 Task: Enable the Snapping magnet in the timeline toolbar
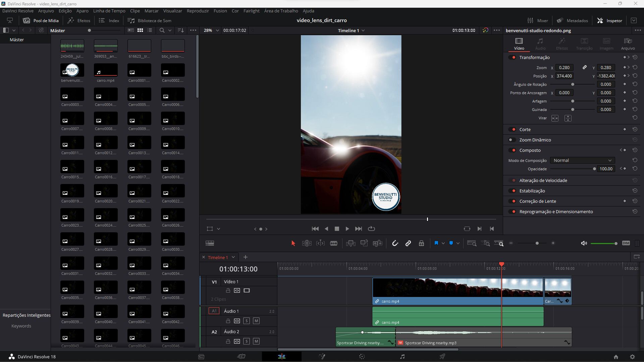coord(395,243)
